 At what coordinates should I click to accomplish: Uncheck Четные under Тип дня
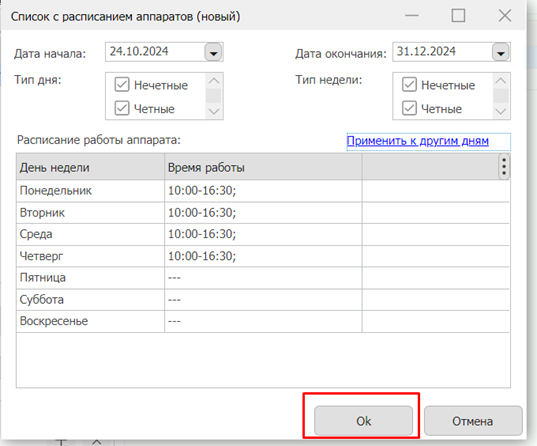[122, 108]
